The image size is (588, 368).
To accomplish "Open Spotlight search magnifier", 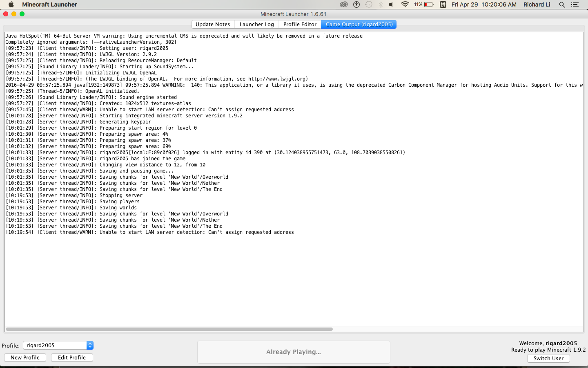I will tap(562, 4).
